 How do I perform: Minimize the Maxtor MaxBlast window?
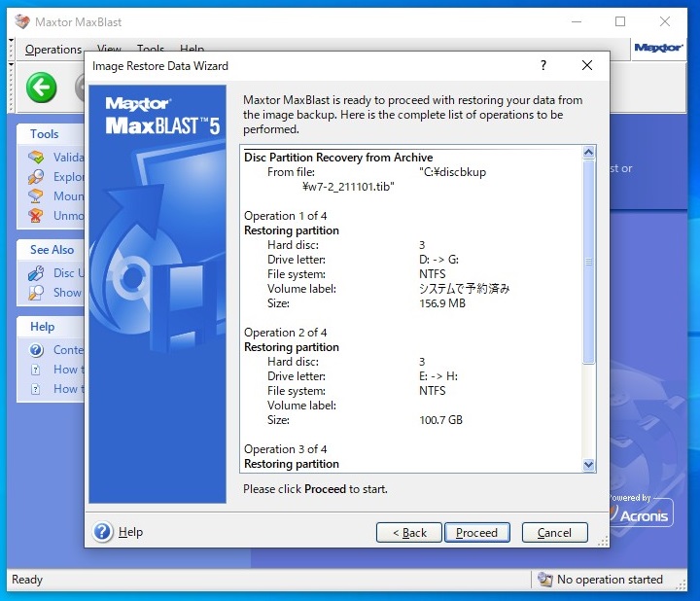pos(577,21)
